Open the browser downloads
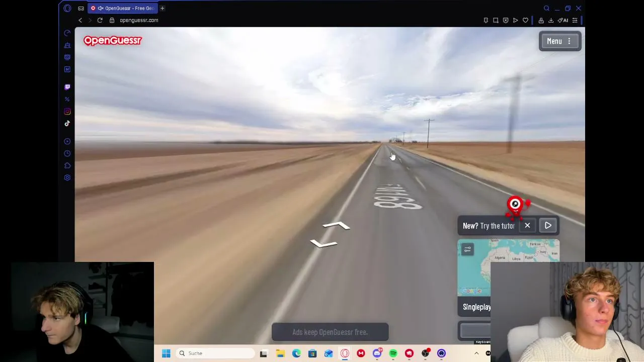644x362 pixels. [551, 20]
